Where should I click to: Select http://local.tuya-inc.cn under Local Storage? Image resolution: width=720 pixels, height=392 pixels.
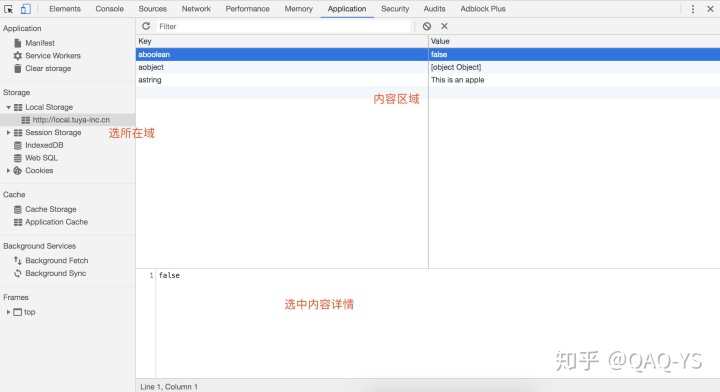[x=71, y=120]
